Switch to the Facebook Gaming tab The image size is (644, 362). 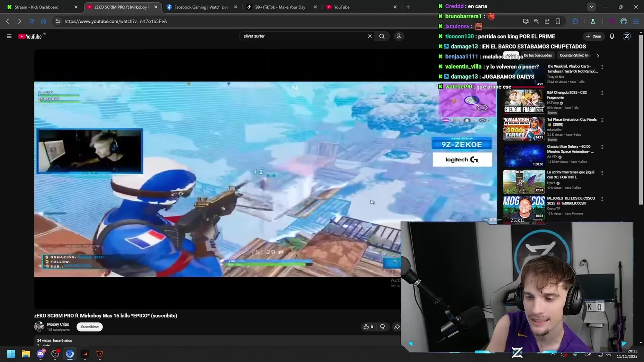201,7
